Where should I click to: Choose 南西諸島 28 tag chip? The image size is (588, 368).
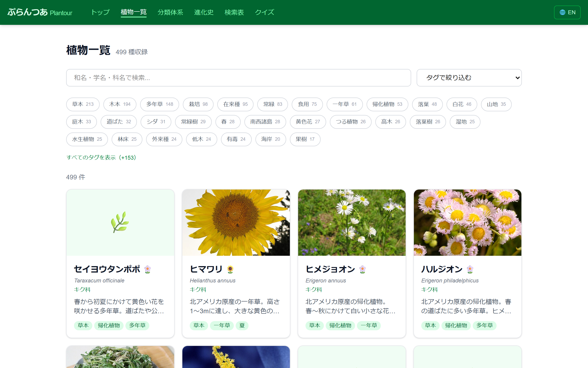pyautogui.click(x=265, y=122)
